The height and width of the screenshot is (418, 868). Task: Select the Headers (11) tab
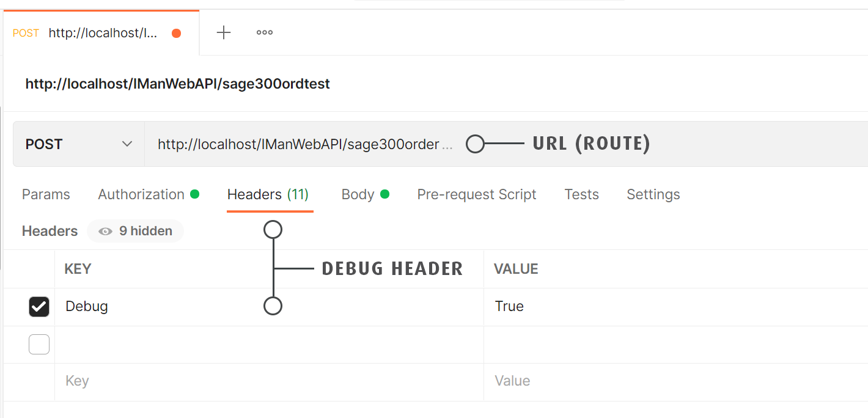pyautogui.click(x=268, y=194)
